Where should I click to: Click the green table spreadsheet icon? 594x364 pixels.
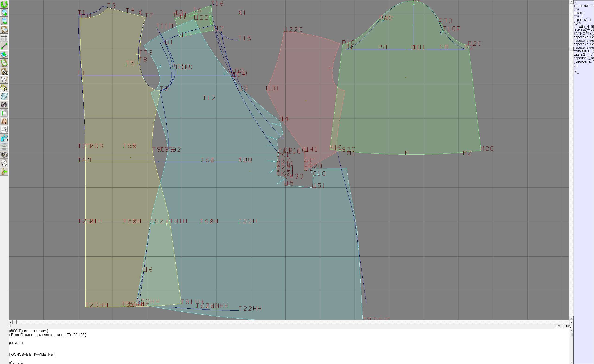click(x=4, y=113)
